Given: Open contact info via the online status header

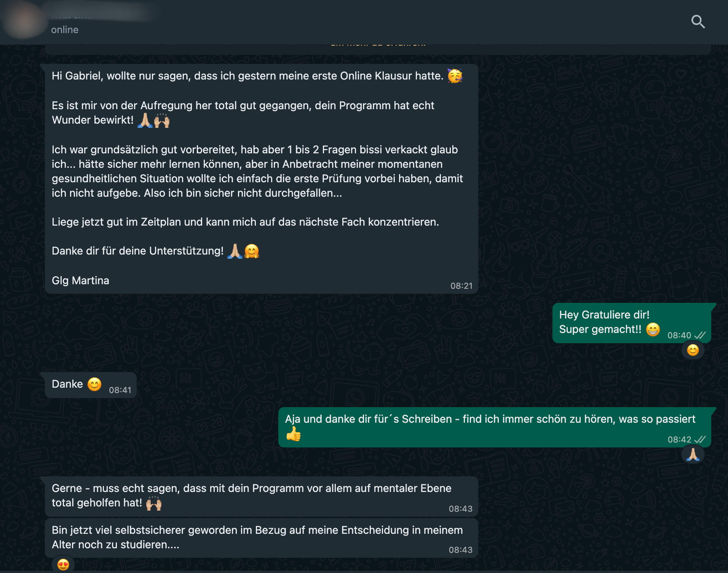Looking at the screenshot, I should tap(65, 30).
